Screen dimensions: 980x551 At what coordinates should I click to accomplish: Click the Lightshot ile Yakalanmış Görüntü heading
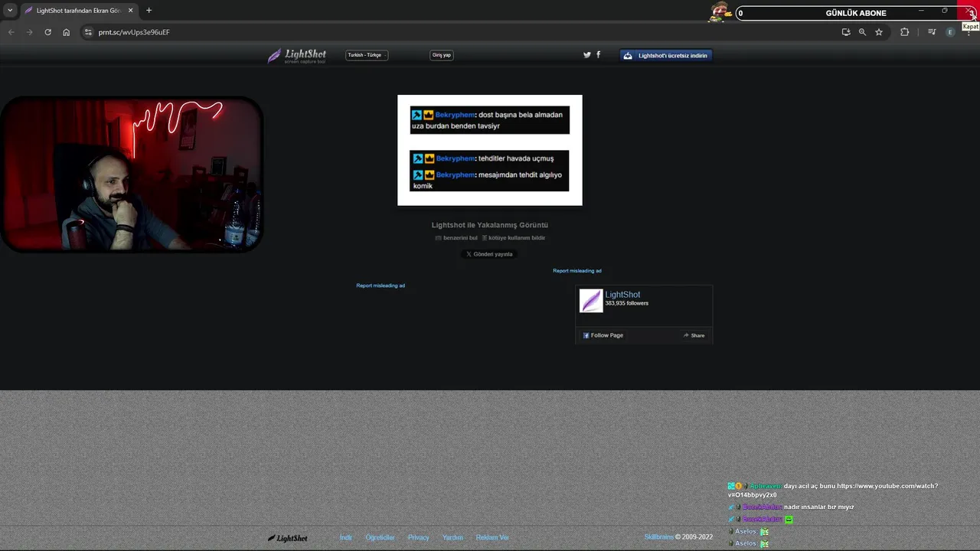[490, 225]
